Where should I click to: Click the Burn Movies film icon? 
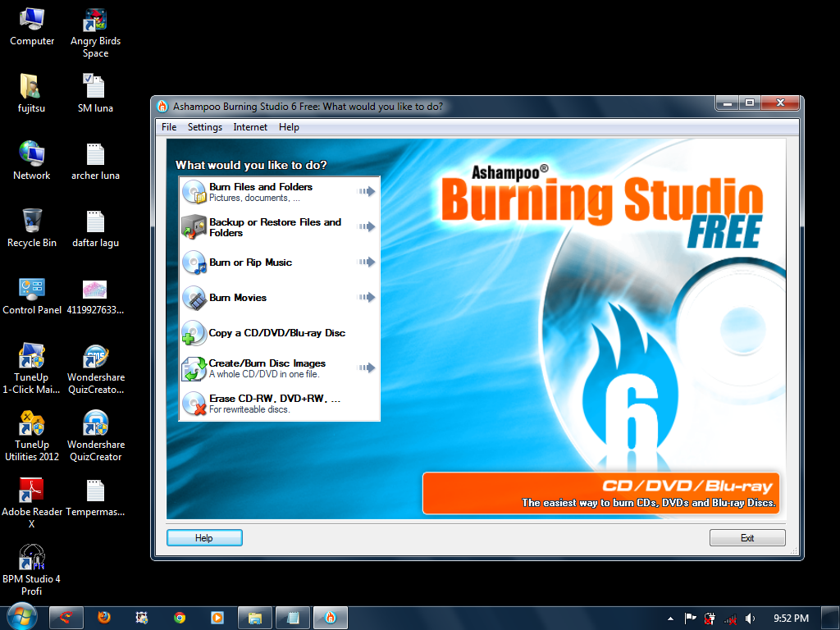tap(194, 298)
